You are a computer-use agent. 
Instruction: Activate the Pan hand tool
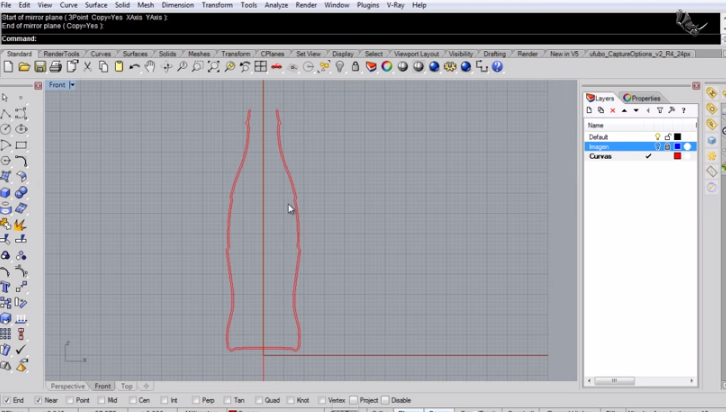(150, 67)
